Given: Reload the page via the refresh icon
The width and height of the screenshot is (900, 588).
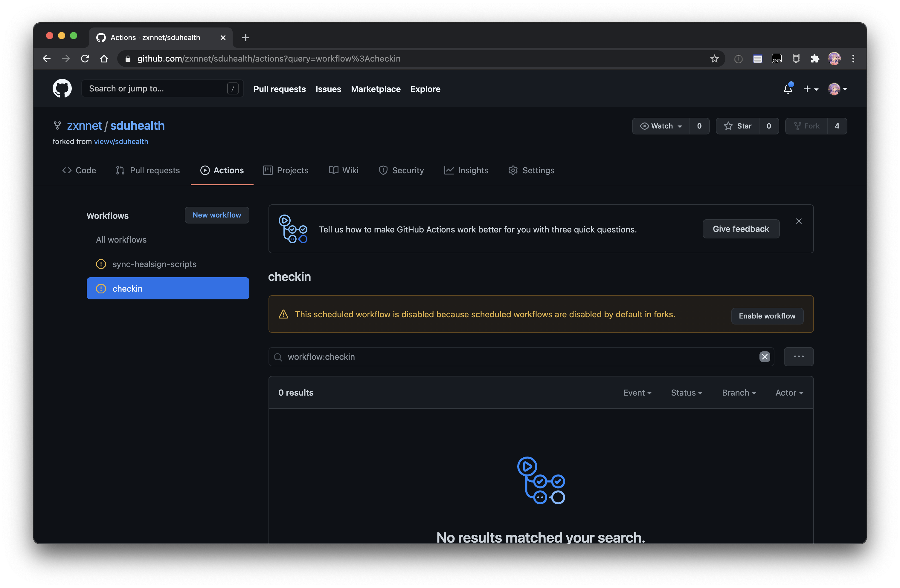Looking at the screenshot, I should [x=85, y=59].
